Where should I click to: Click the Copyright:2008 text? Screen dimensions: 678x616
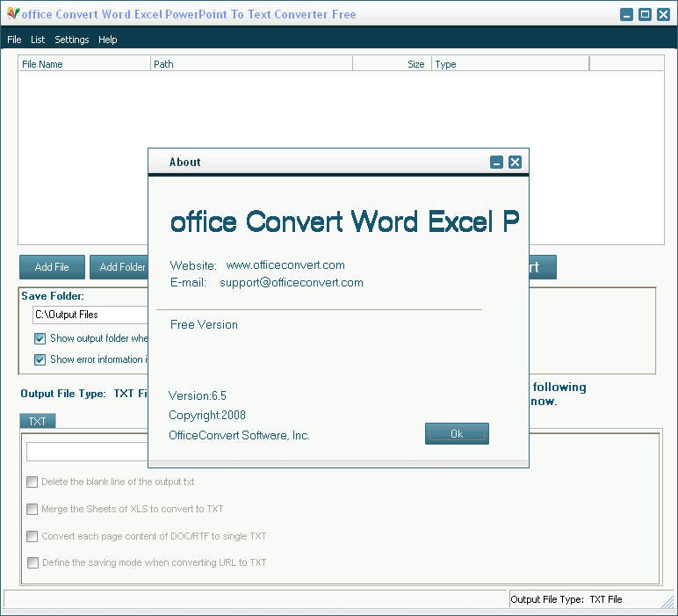tap(207, 415)
